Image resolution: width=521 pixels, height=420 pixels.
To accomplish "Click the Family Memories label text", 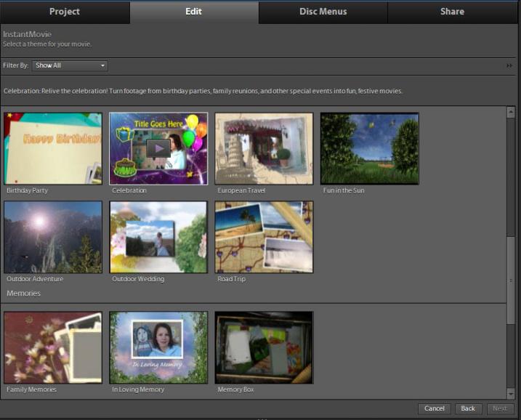I will click(31, 389).
